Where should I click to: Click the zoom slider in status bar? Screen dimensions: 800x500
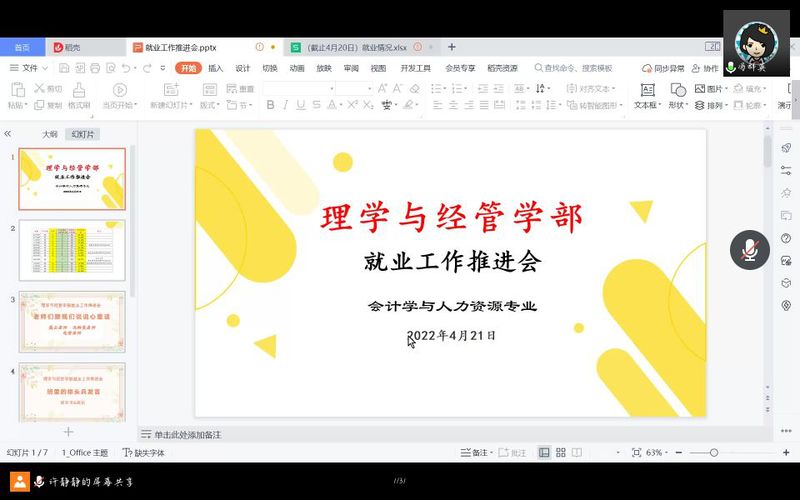(x=713, y=453)
